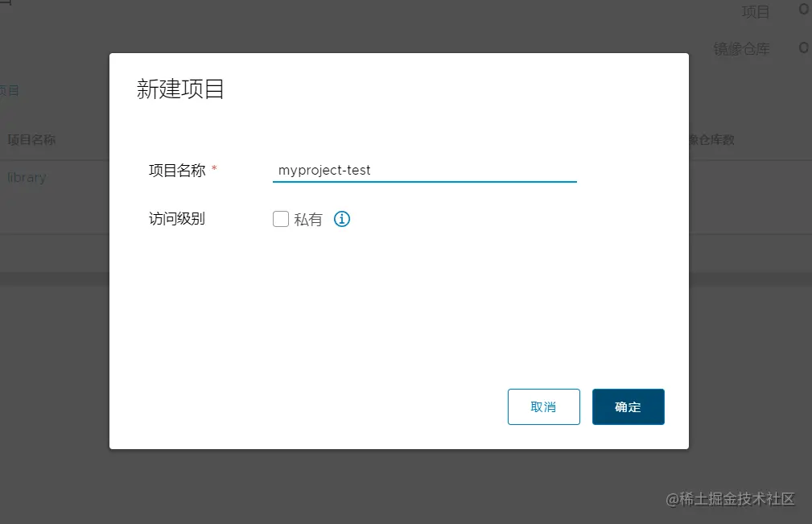Screen dimensions: 812x524
Task: Click the 项目名称 input field with myproject-test
Action: pos(424,171)
